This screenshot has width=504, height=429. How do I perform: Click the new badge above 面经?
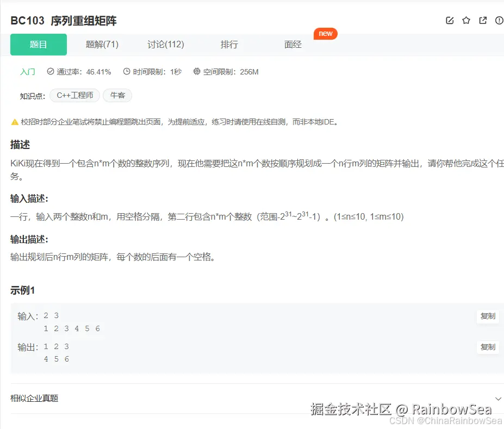point(325,33)
